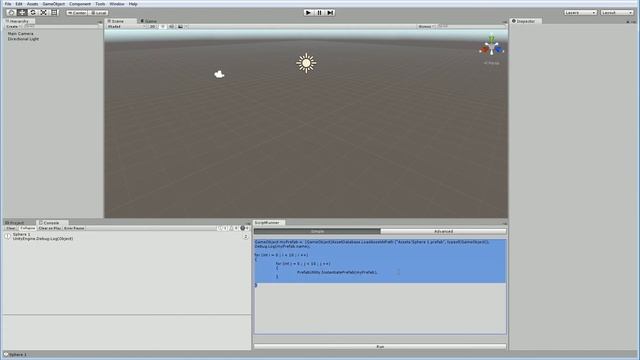Click the green Y axis on the orientation gizmo
The image size is (640, 360).
click(492, 39)
